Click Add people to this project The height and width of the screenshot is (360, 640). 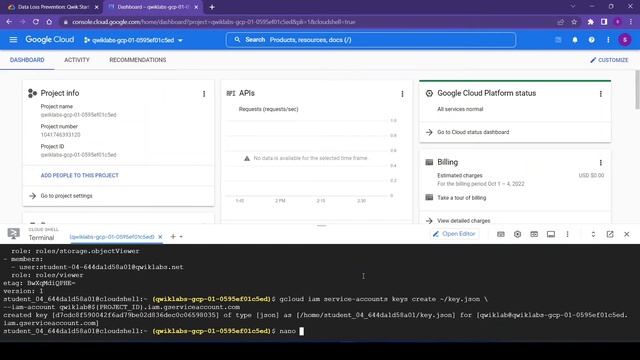click(80, 176)
